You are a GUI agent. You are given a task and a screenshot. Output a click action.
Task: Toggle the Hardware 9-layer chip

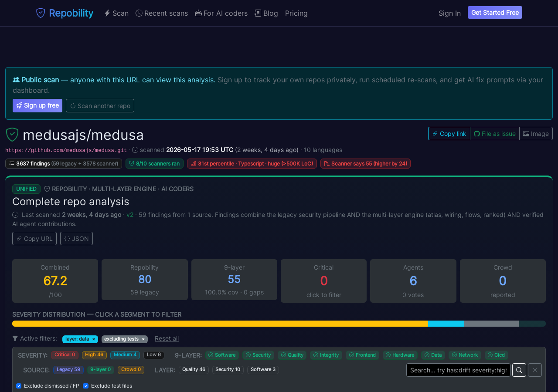coord(400,355)
